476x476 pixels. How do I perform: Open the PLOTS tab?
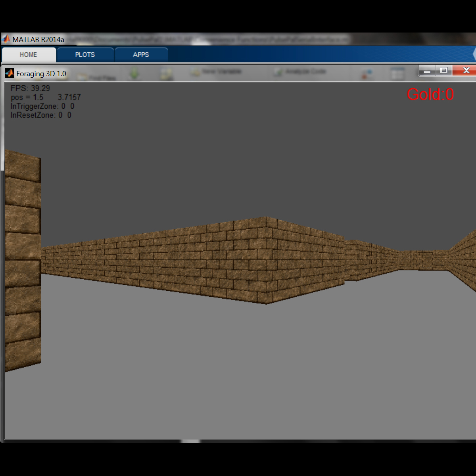[85, 55]
